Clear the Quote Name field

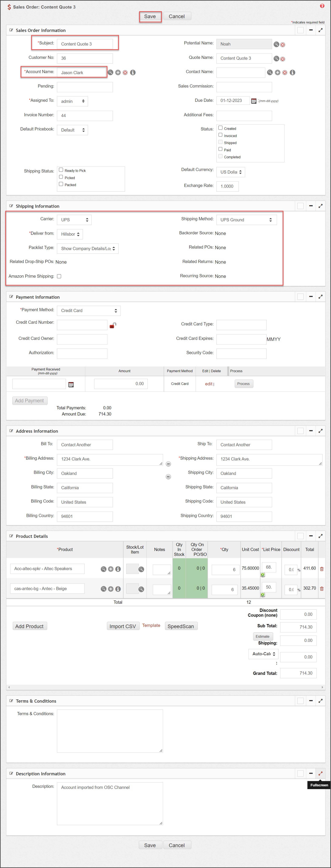pyautogui.click(x=283, y=59)
